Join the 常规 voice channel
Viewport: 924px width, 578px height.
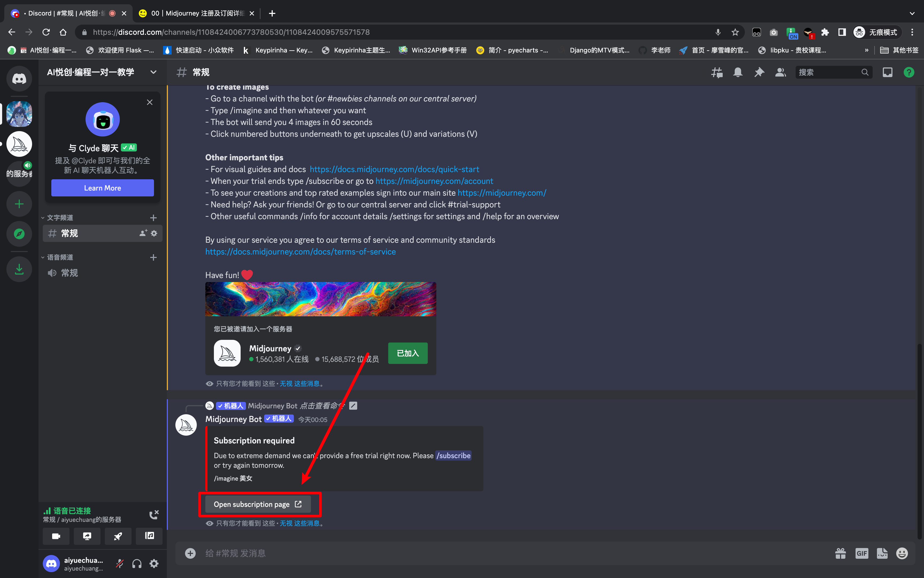102,273
